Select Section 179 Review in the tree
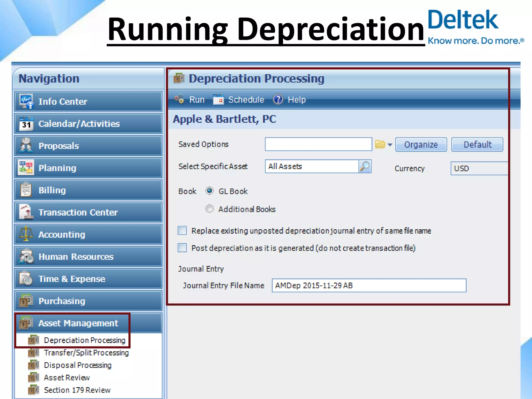Viewport: 532px width, 399px height. click(x=77, y=390)
